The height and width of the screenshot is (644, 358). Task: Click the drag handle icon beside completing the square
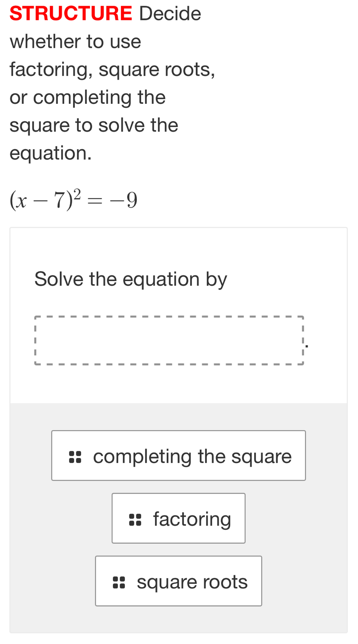75,457
